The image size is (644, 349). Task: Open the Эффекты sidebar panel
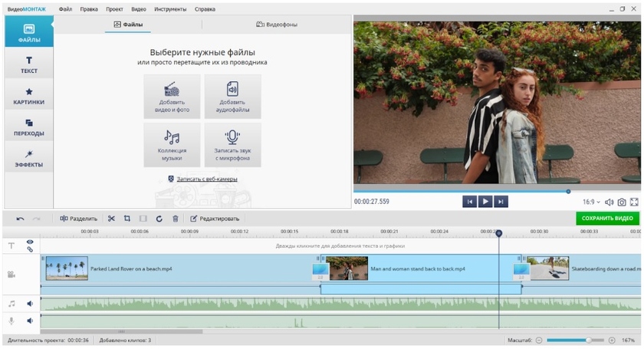pos(28,159)
